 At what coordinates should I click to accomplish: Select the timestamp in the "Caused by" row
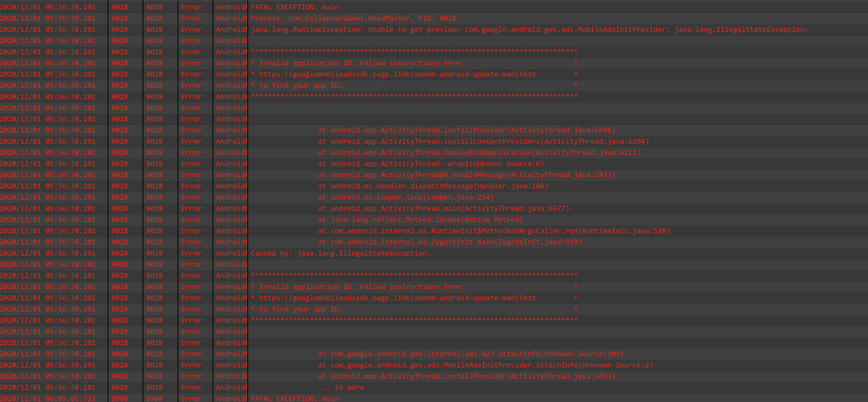48,253
